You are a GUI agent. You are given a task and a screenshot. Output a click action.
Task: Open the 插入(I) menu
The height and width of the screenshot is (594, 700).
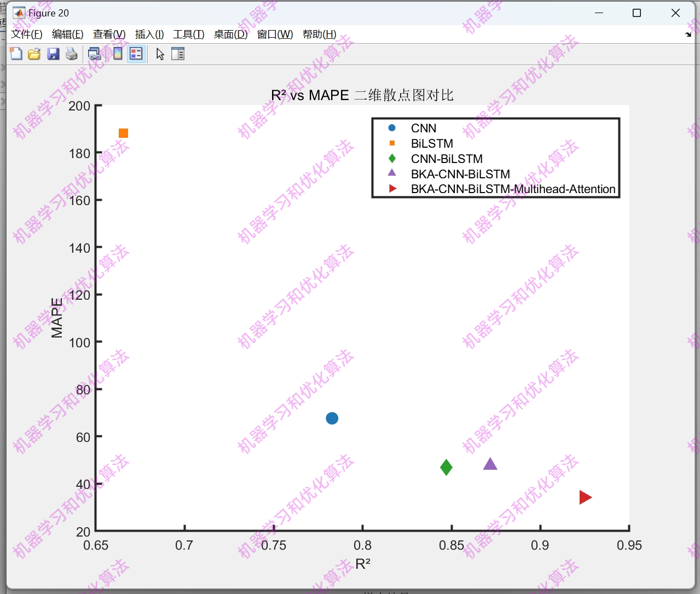point(149,34)
